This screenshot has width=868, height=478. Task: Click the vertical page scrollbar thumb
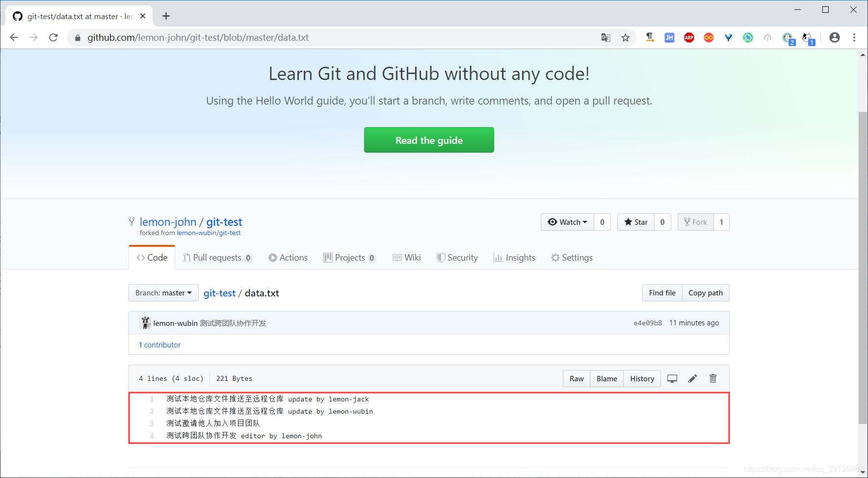point(863,268)
